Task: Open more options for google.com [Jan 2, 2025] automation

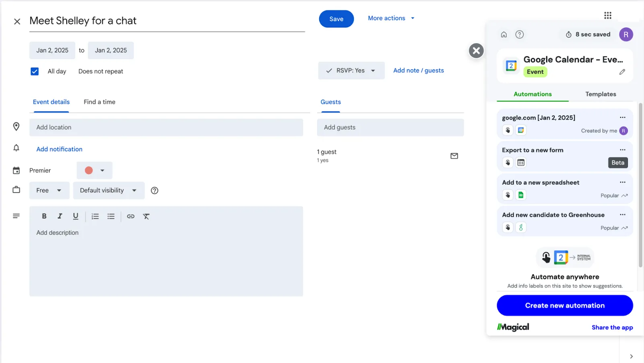Action: click(623, 117)
